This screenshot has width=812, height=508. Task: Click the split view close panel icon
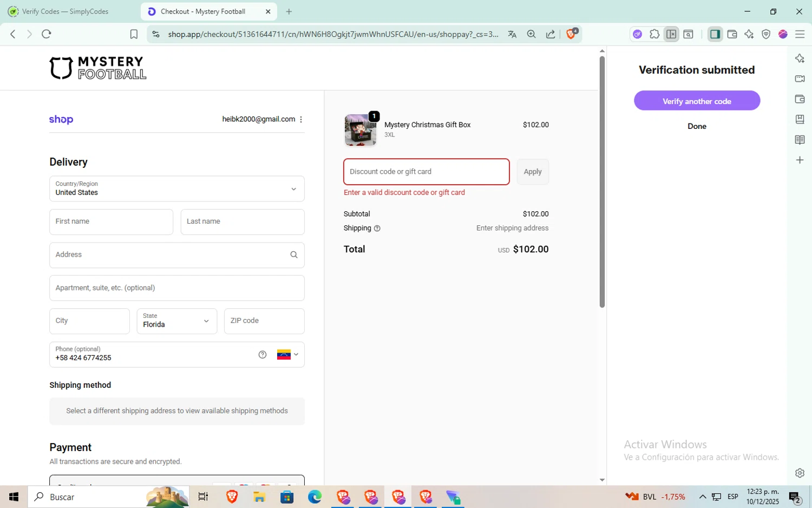coord(671,34)
